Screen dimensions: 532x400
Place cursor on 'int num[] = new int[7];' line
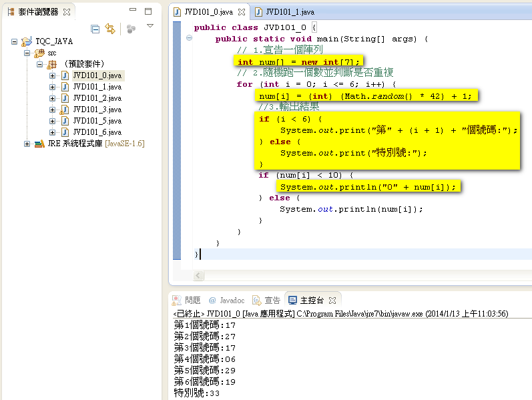coord(298,62)
